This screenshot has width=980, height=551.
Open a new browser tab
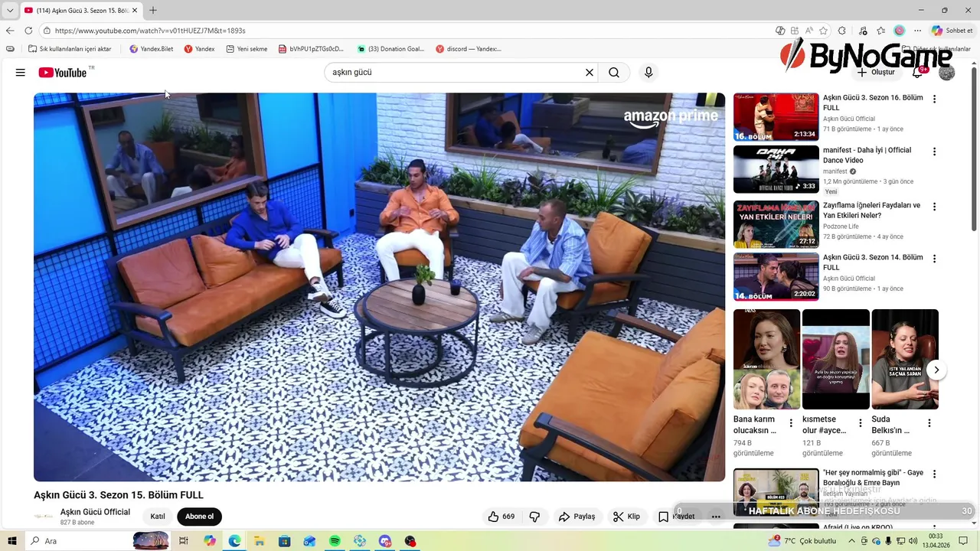point(153,10)
